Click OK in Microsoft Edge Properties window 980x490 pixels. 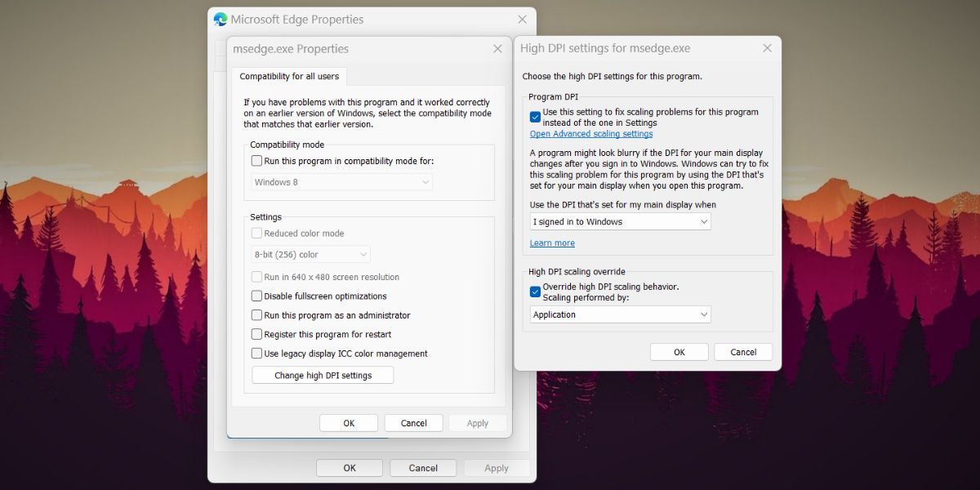(x=350, y=468)
